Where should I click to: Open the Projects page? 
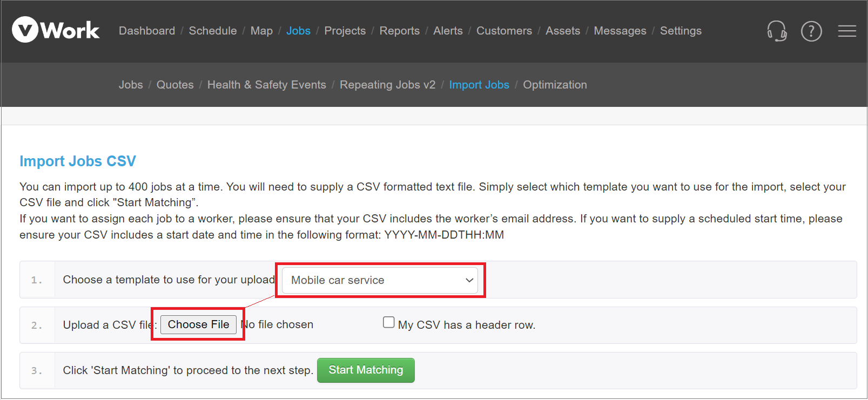pos(345,31)
